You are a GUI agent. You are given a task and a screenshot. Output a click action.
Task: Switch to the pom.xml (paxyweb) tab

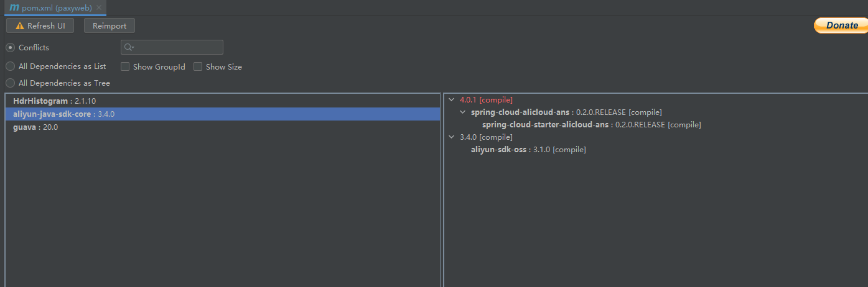tap(57, 8)
